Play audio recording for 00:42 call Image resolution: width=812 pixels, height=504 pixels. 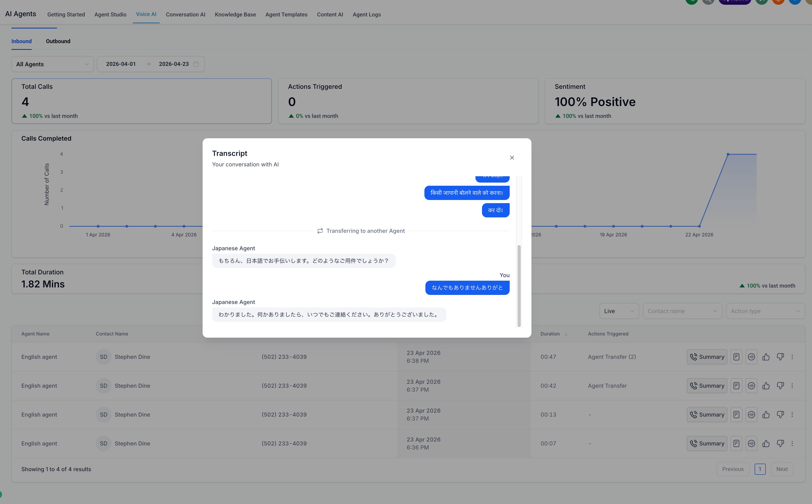(751, 386)
